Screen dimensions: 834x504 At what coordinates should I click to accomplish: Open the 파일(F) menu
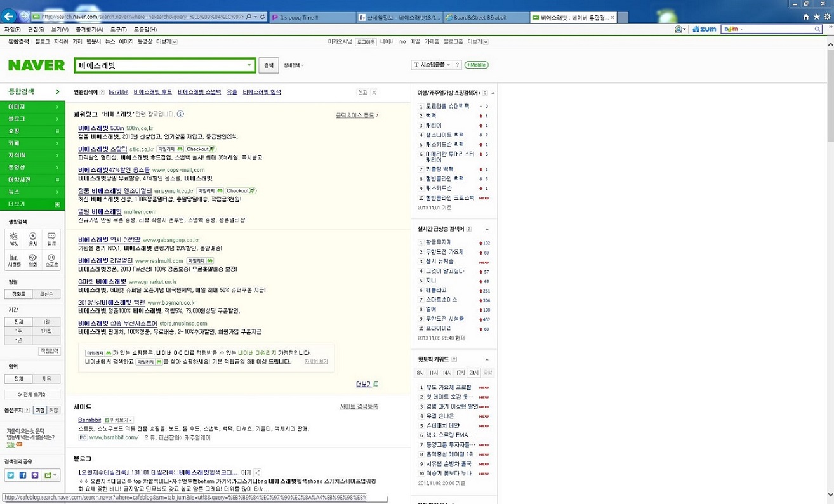12,30
